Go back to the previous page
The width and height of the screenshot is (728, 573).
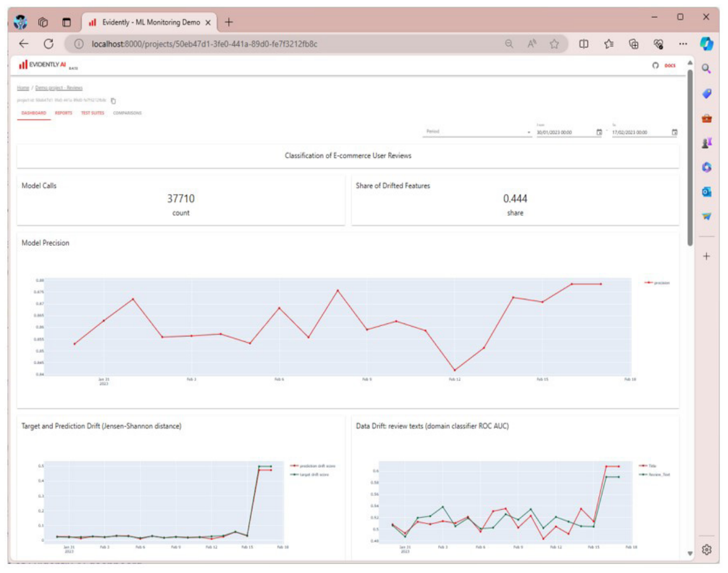(x=24, y=44)
